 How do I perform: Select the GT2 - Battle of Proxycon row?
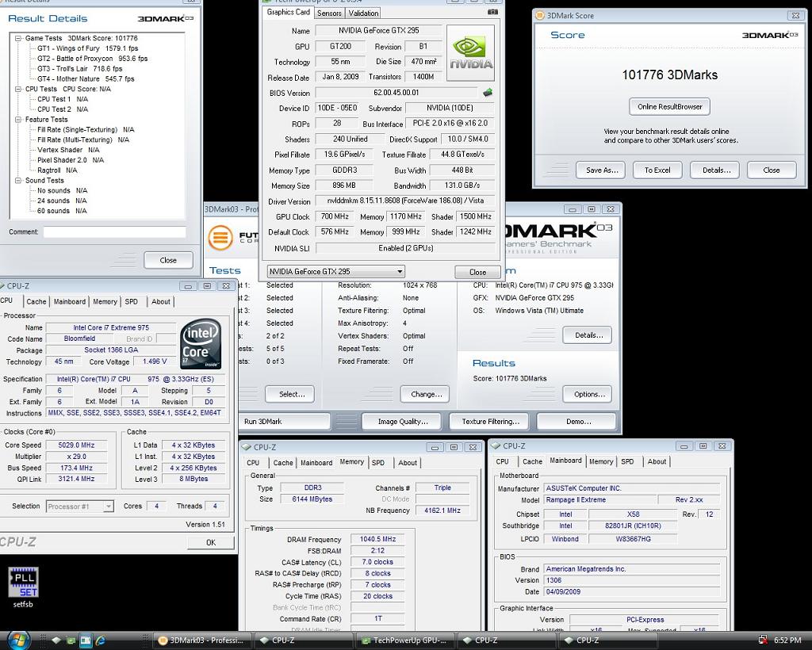point(92,59)
